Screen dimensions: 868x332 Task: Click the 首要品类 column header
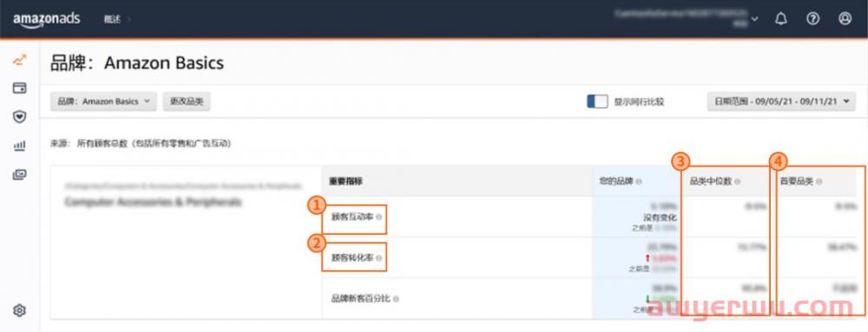797,182
